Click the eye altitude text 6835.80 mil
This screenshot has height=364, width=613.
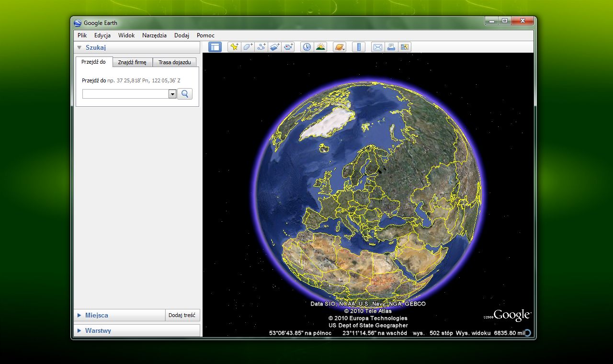[509, 333]
